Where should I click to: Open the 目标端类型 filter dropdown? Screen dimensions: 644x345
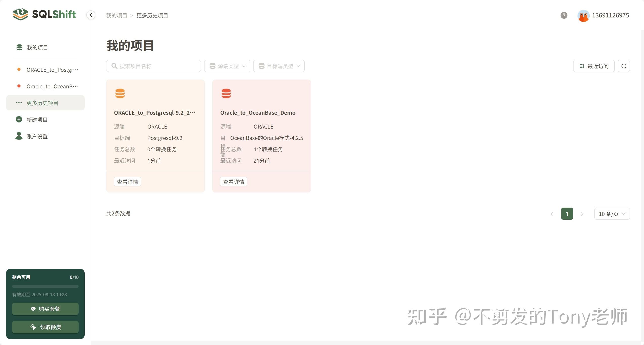point(279,66)
